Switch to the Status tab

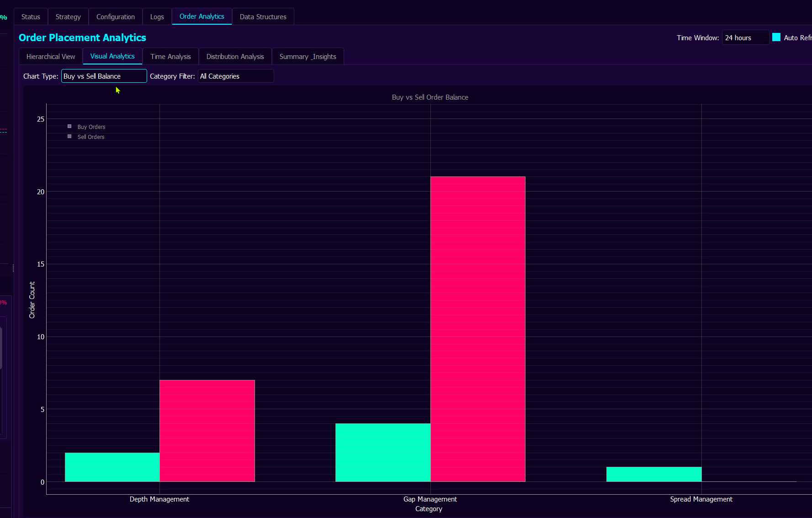[x=31, y=17]
